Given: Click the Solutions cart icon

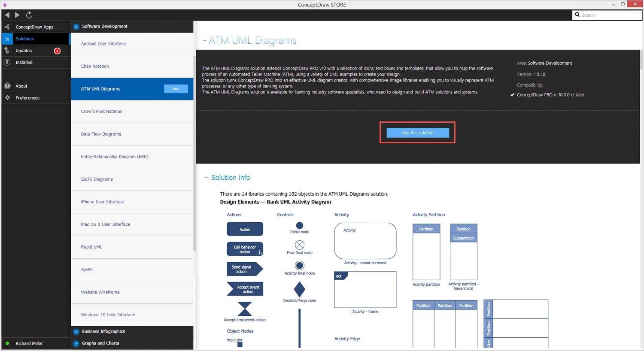Looking at the screenshot, I should pyautogui.click(x=7, y=39).
